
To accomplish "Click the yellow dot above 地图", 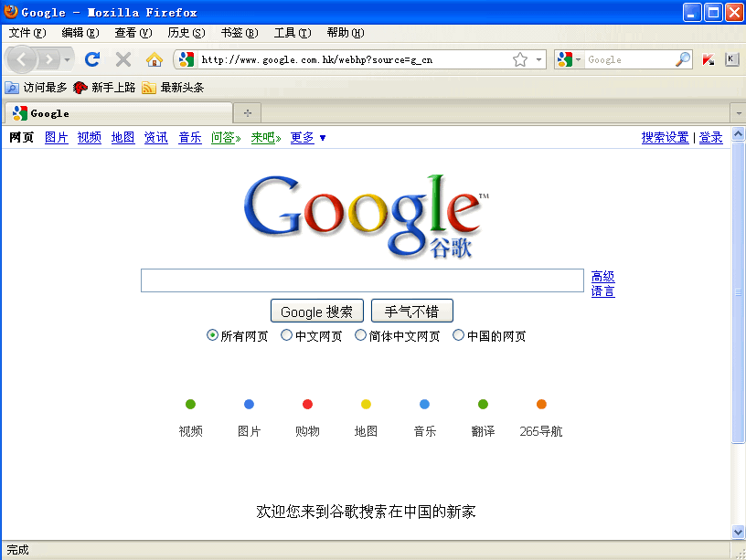I will click(366, 404).
